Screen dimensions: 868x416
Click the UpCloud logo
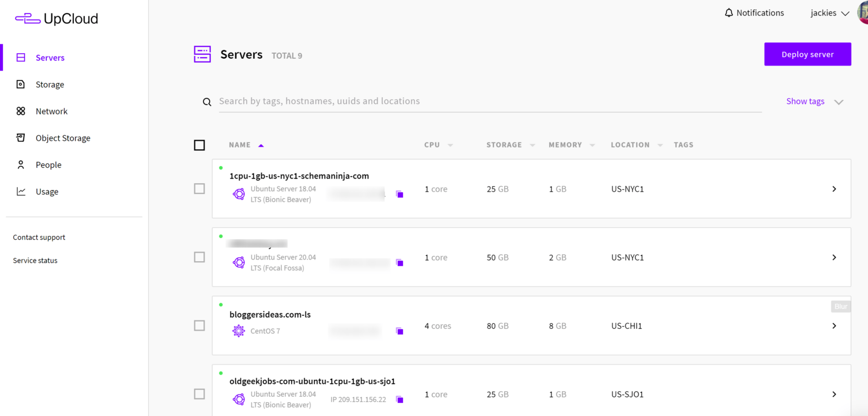[56, 18]
